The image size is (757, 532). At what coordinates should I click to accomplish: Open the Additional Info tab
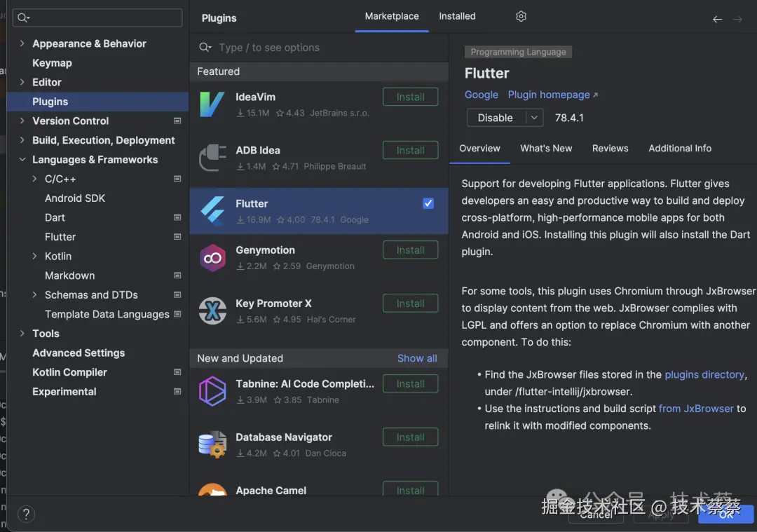680,149
